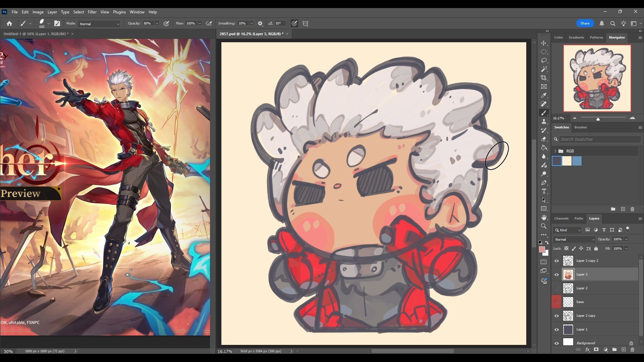This screenshot has width=644, height=362.
Task: Select the Hand tool
Action: 544,218
